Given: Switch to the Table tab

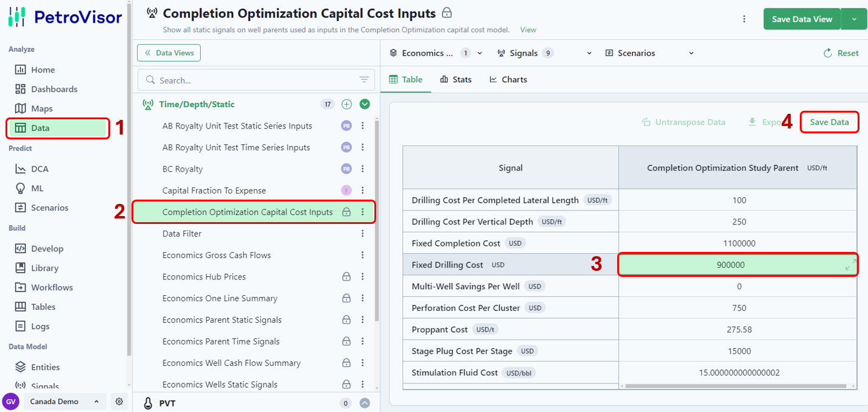Looking at the screenshot, I should 406,80.
